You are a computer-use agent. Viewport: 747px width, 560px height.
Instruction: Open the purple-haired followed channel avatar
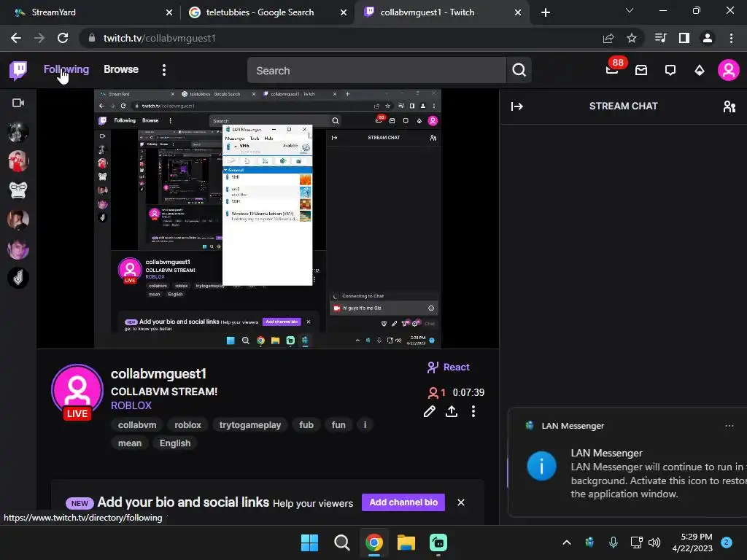point(18,249)
